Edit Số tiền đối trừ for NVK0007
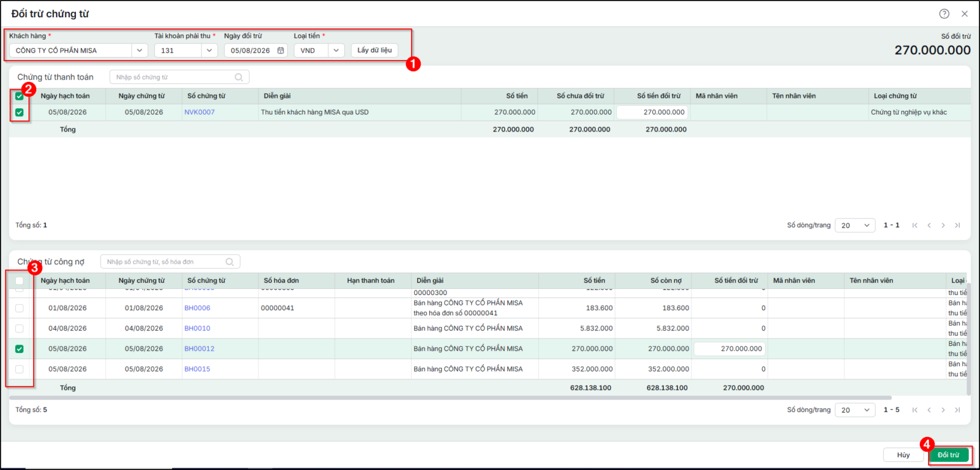The height and width of the screenshot is (470, 980). point(652,113)
